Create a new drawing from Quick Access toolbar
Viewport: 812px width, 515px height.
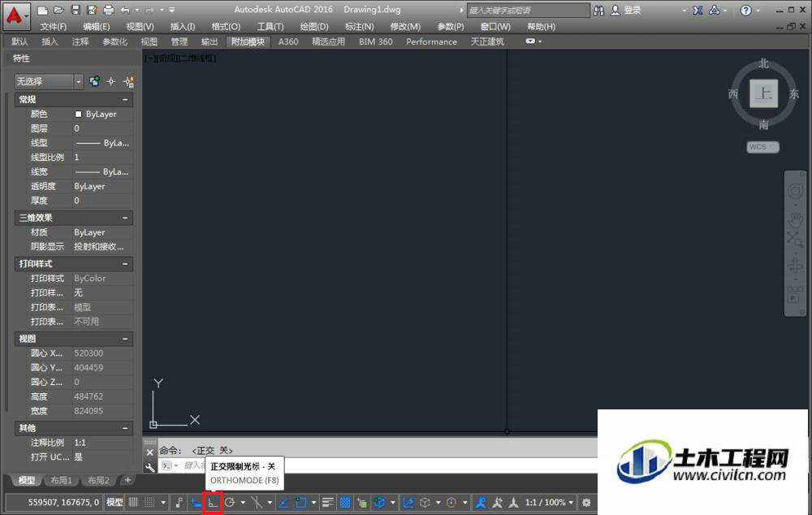43,10
